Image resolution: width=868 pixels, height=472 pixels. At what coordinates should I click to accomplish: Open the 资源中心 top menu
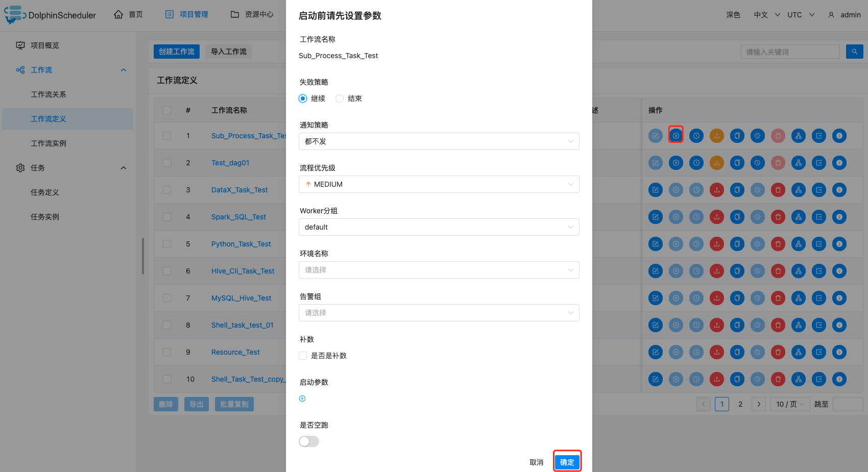coord(252,14)
